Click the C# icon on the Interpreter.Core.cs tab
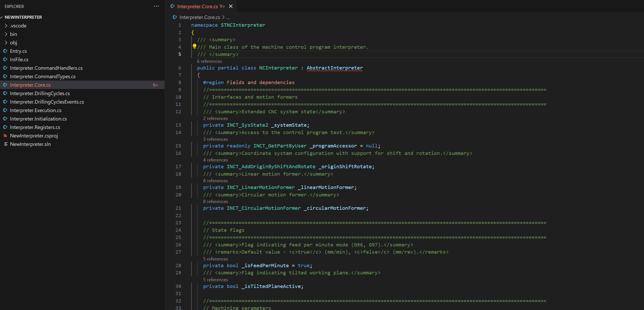The width and height of the screenshot is (644, 310). pos(173,6)
